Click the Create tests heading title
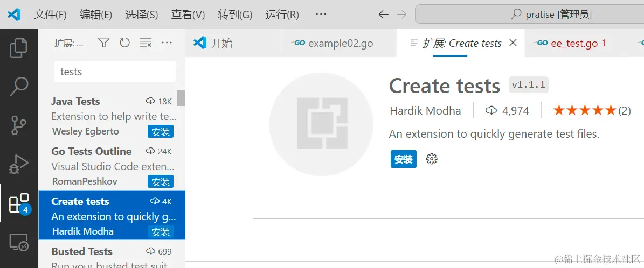 click(x=445, y=86)
